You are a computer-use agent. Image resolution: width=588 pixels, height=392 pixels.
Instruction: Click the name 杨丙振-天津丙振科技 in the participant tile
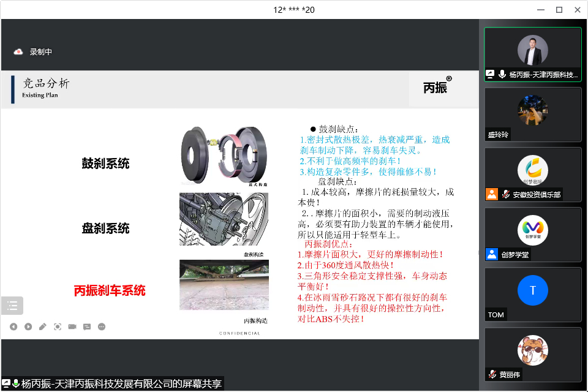[x=543, y=75]
